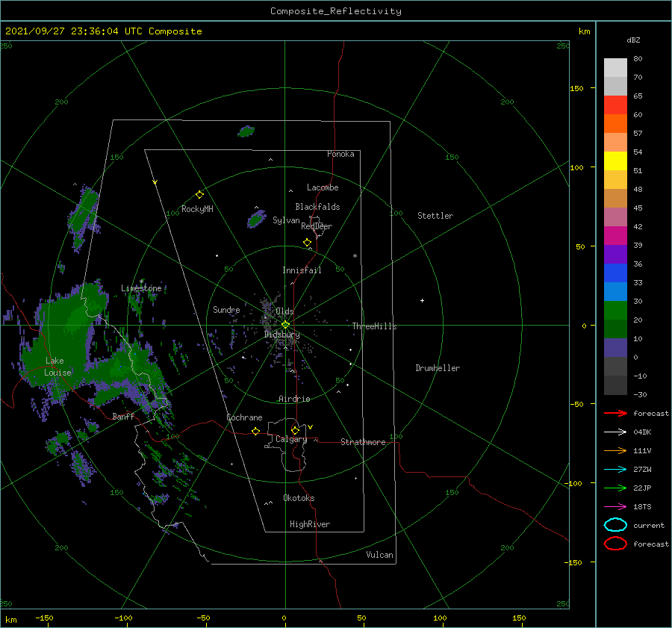Click the green echo west of Sylvan
The image size is (672, 628).
(x=256, y=220)
